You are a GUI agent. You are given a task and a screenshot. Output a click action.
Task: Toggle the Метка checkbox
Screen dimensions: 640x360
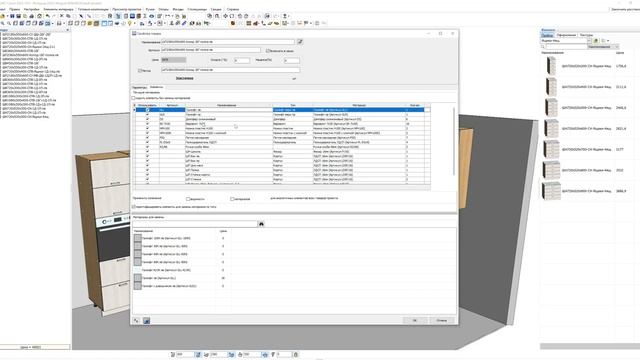140,71
